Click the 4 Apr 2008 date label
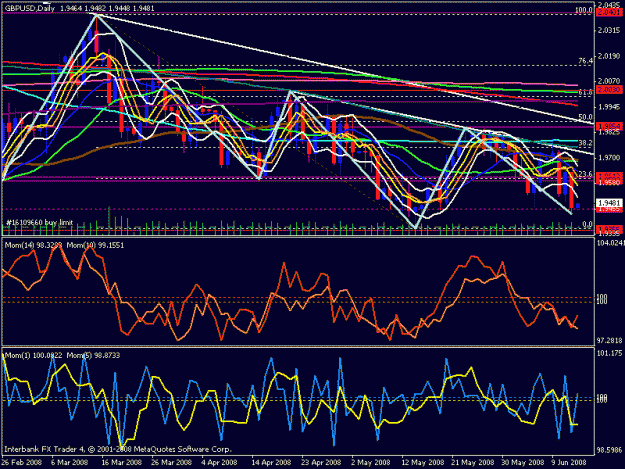This screenshot has height=469, width=625. [219, 462]
